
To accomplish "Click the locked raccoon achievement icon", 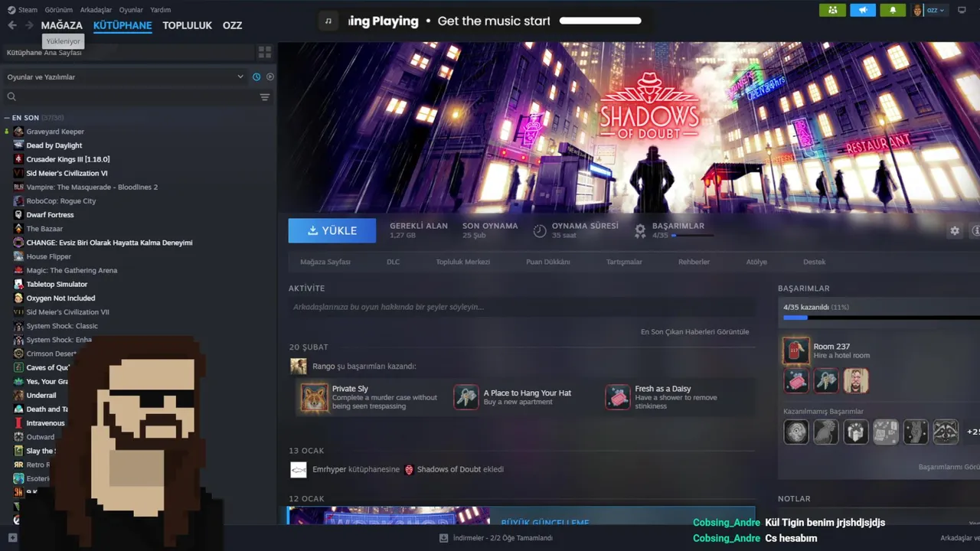I will pyautogui.click(x=946, y=432).
